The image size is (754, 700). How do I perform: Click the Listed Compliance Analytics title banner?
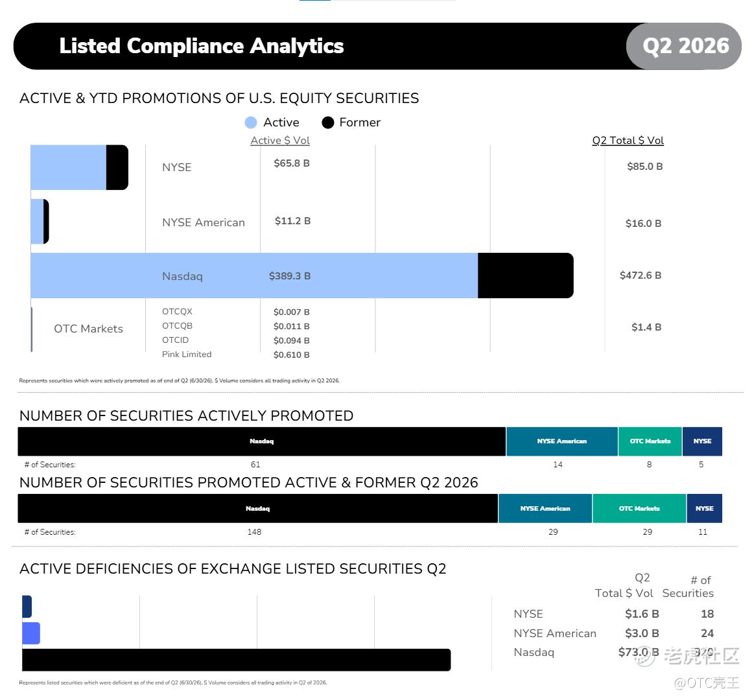(377, 46)
